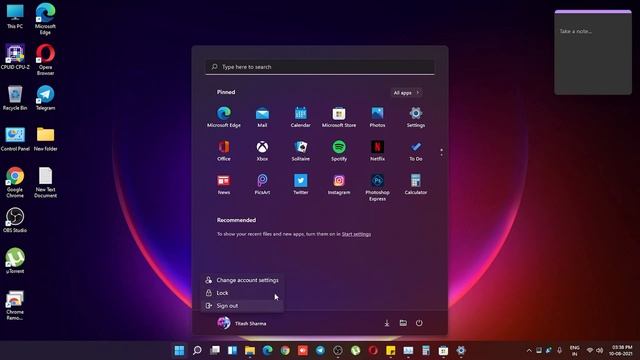
Task: Launch the Office app
Action: 224,150
